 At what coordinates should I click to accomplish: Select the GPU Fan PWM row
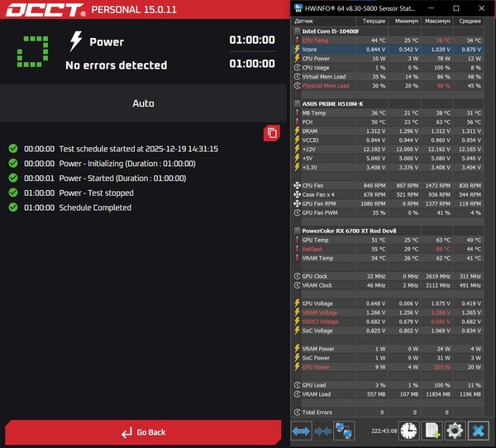click(388, 213)
